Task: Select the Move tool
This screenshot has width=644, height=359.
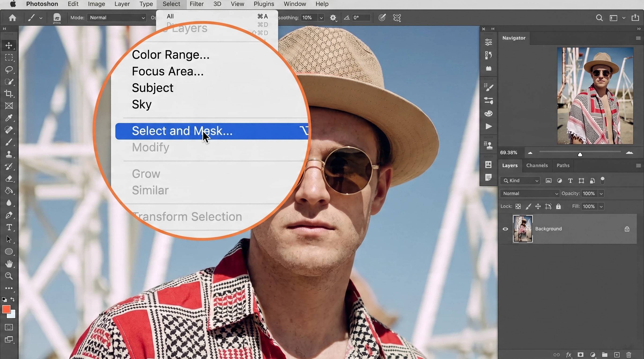Action: (9, 45)
